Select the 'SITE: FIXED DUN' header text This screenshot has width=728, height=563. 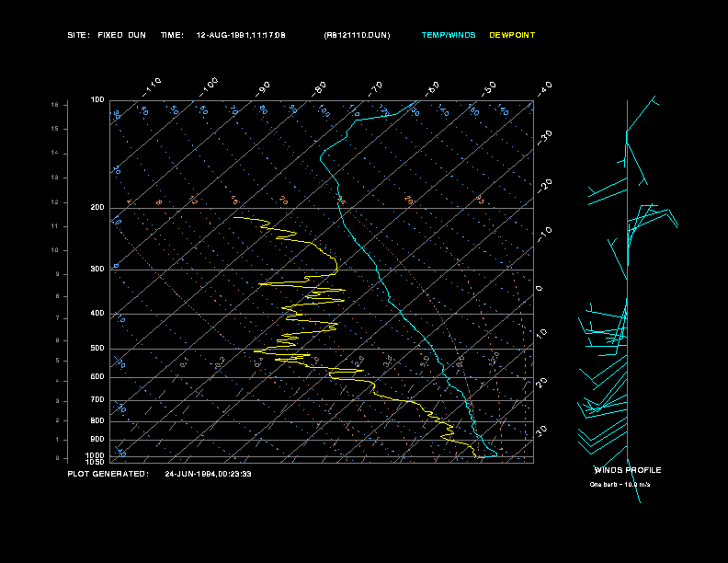point(107,35)
